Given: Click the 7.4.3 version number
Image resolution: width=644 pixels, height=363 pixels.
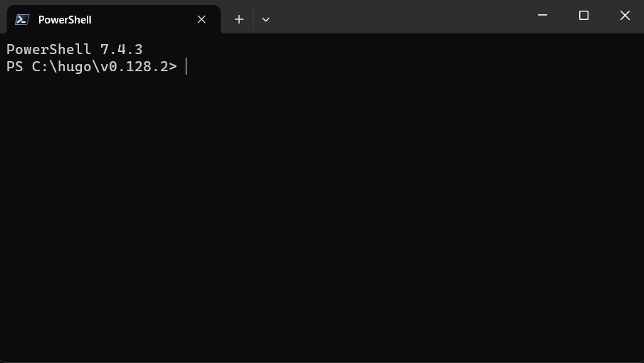Looking at the screenshot, I should (122, 50).
